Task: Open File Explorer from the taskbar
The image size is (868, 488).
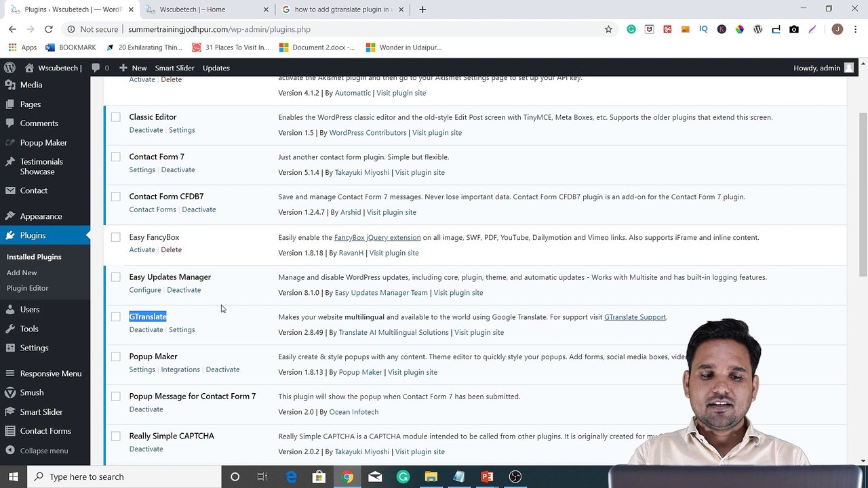Action: tap(431, 477)
